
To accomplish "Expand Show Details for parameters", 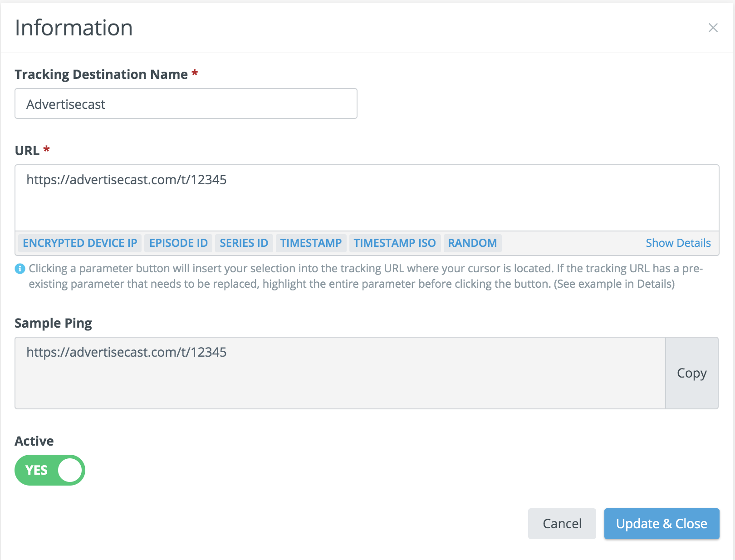I will coord(678,243).
